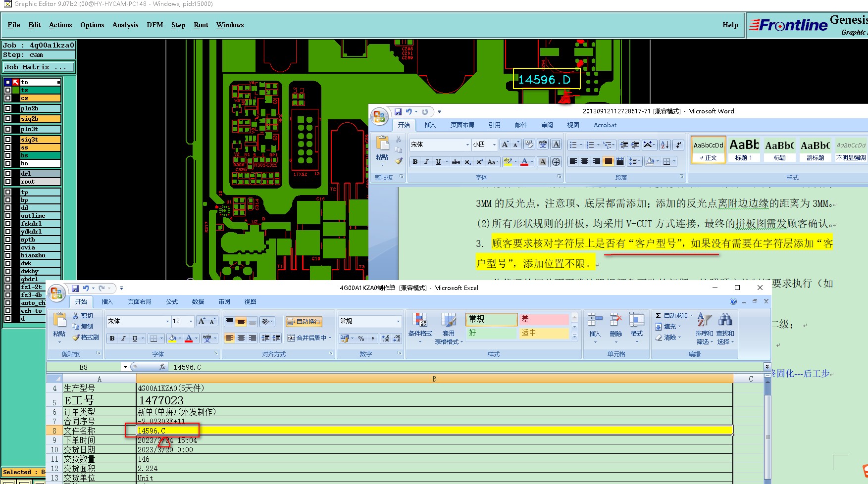Click Help in Graphic Editor menu bar
The width and height of the screenshot is (868, 484).
point(730,25)
